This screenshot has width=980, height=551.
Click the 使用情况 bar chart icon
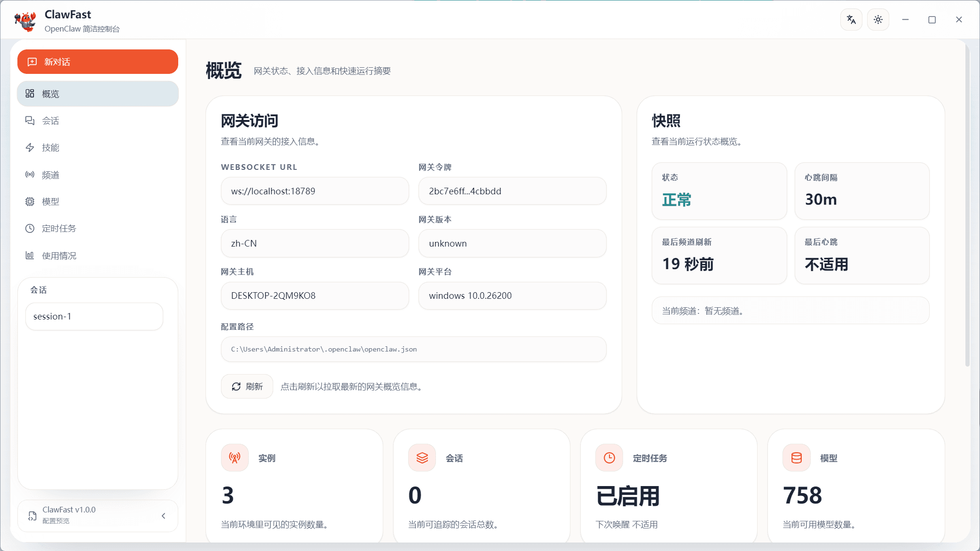pos(30,256)
